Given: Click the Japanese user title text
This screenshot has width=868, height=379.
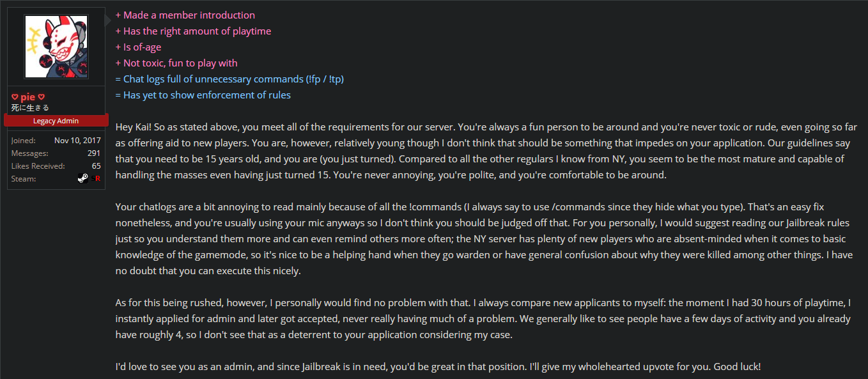Looking at the screenshot, I should pos(30,108).
